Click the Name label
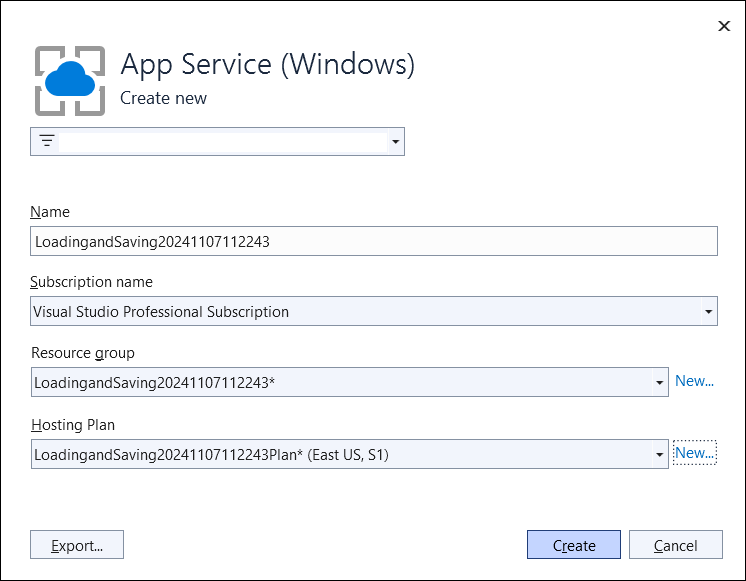Screen dimensions: 746x581 (50, 212)
